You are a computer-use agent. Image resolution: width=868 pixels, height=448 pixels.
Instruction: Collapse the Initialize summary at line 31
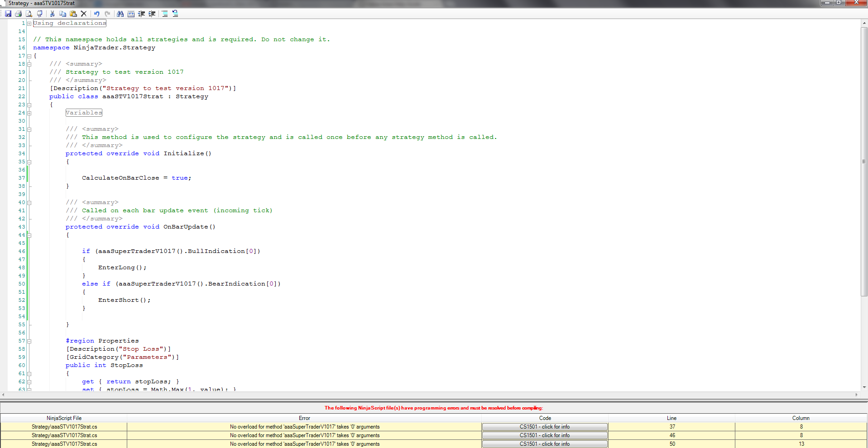click(x=29, y=129)
